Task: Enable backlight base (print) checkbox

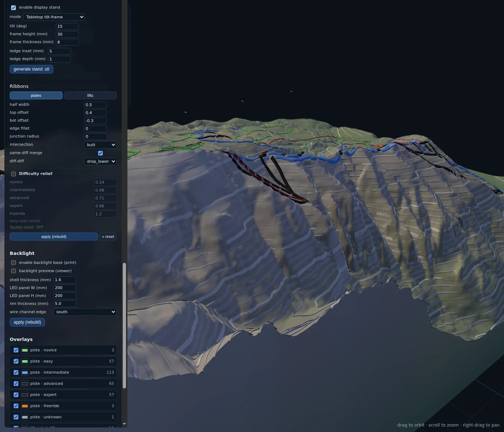Action: click(13, 262)
